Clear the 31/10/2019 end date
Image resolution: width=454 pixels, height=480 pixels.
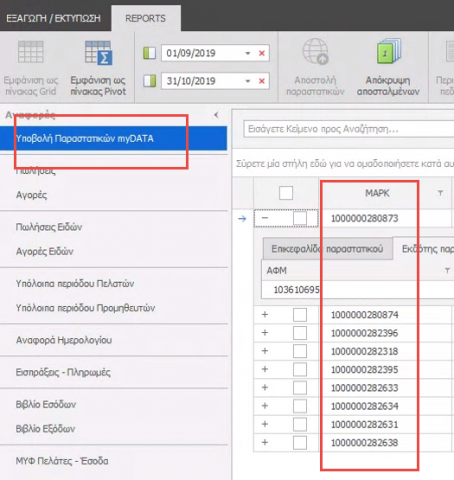click(x=262, y=81)
